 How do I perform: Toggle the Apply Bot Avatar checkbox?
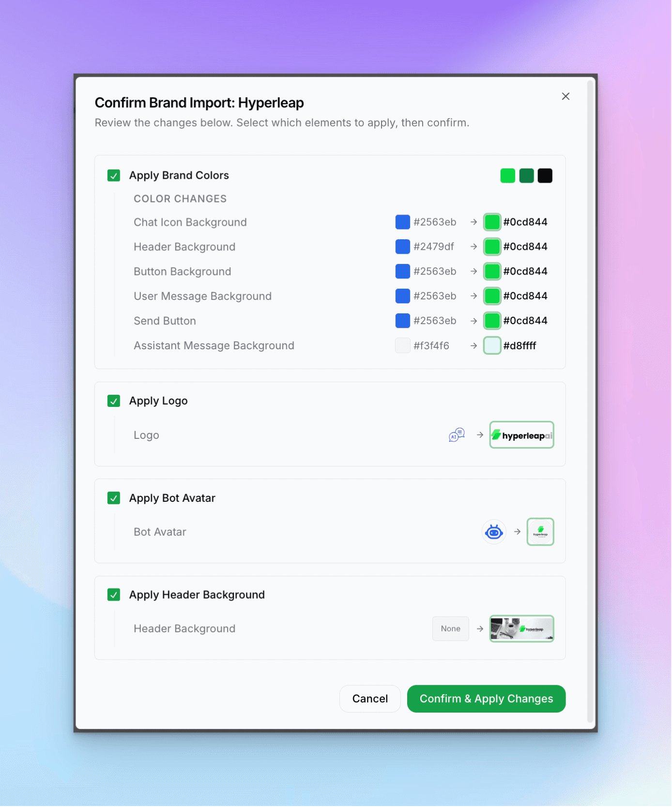[x=114, y=498]
